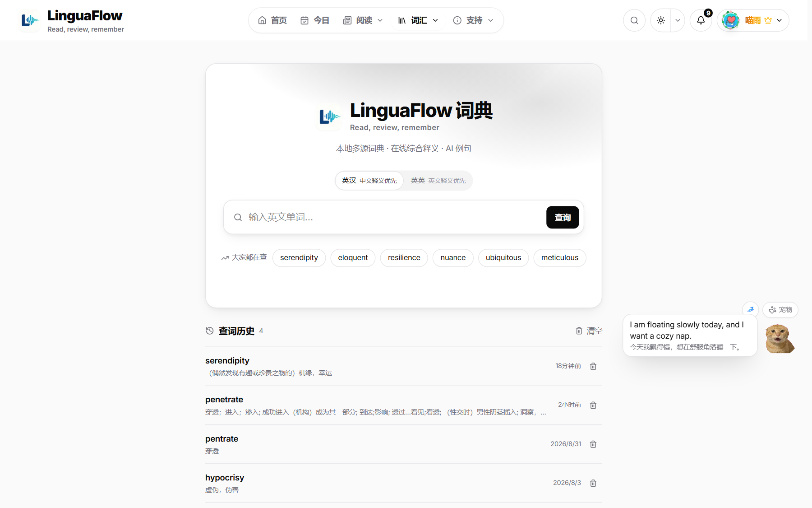
Task: Delete serendipity from history
Action: (x=593, y=366)
